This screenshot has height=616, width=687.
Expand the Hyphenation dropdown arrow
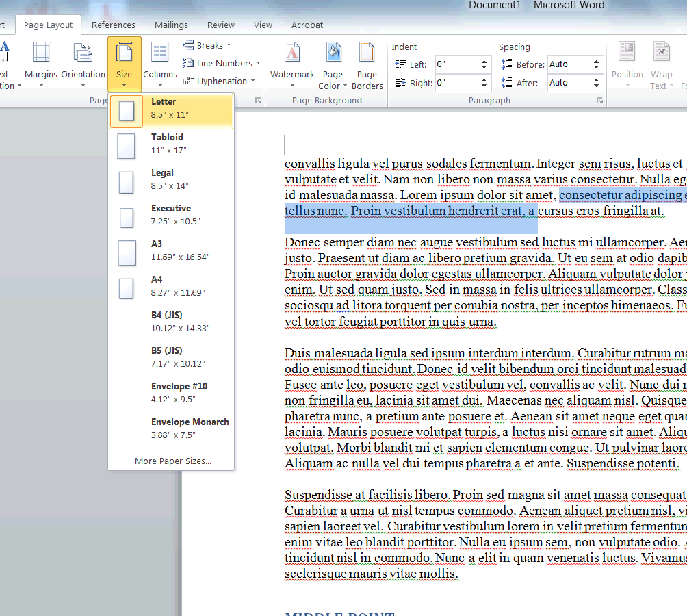[x=252, y=81]
